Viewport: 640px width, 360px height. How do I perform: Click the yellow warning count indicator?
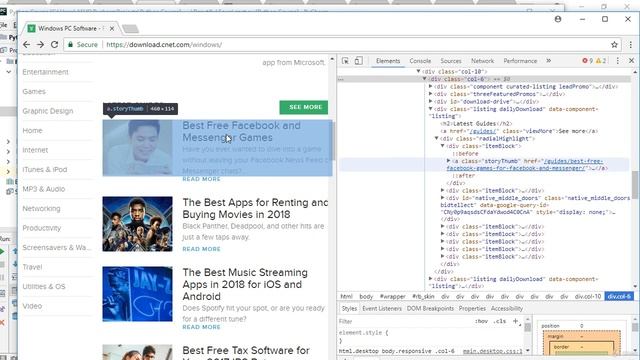click(601, 61)
